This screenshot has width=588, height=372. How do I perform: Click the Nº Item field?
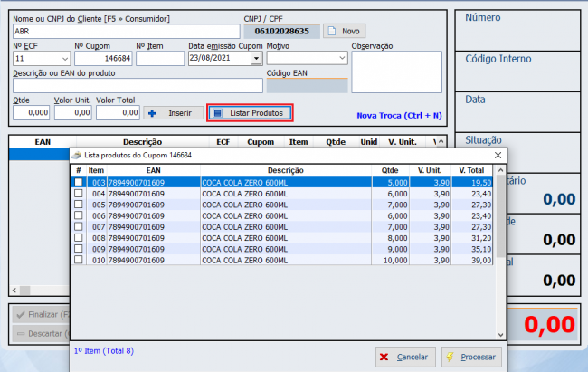(x=160, y=59)
